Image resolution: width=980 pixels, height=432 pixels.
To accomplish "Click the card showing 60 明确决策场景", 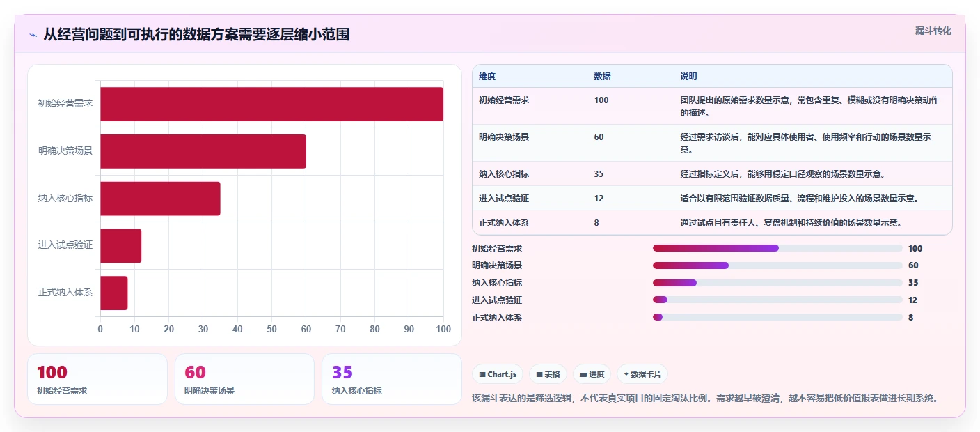I will (244, 379).
